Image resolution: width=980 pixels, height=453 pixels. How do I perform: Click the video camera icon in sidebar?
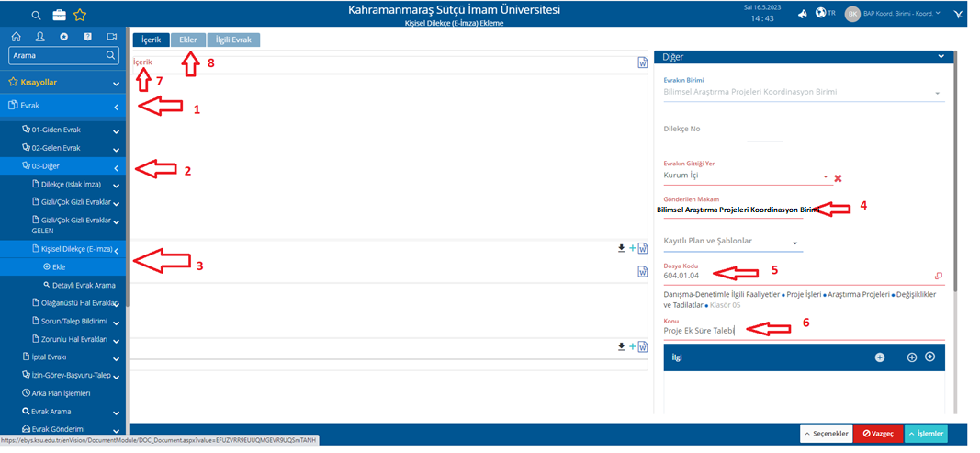[111, 37]
